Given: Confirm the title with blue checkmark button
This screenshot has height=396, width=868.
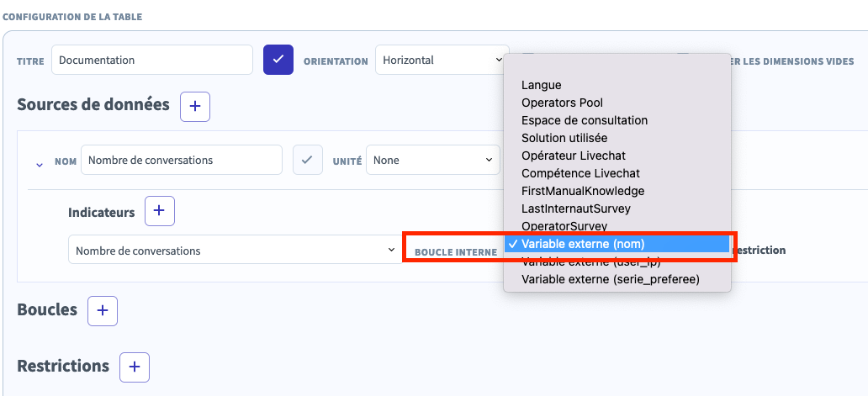Looking at the screenshot, I should pyautogui.click(x=278, y=60).
